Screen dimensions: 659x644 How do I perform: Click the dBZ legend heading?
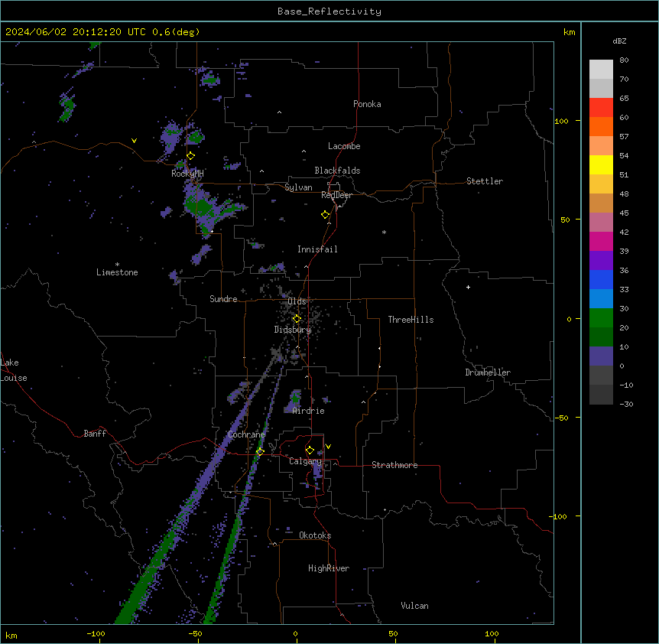pyautogui.click(x=619, y=41)
